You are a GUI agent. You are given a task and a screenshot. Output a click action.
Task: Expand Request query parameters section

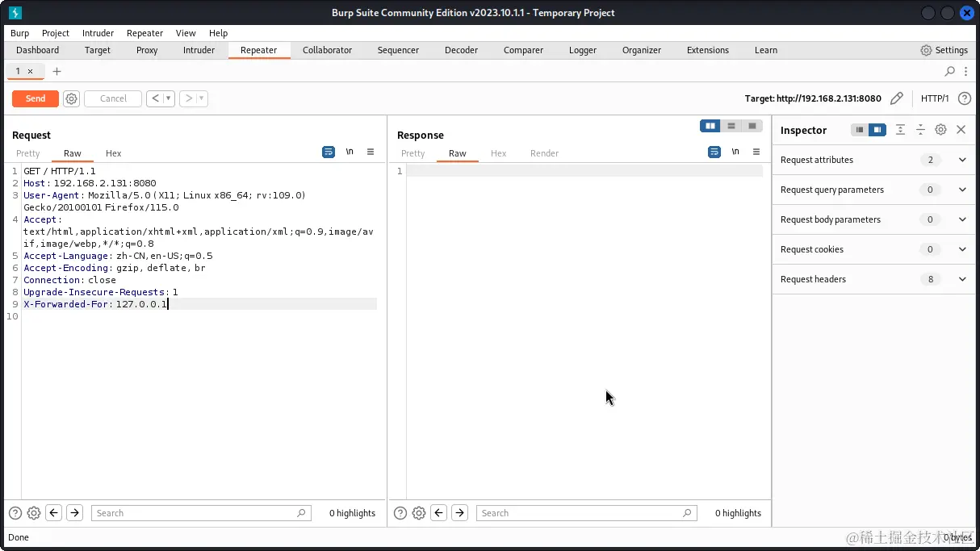click(x=962, y=190)
